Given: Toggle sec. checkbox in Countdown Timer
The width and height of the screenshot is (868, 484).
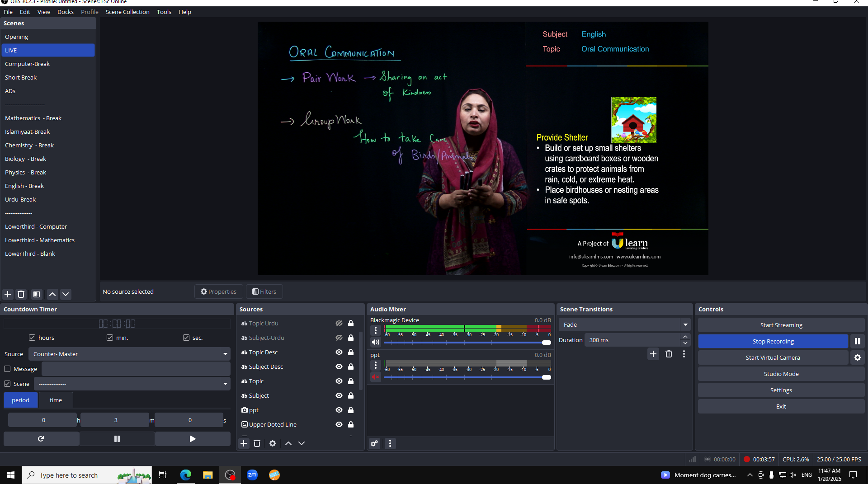Looking at the screenshot, I should point(186,338).
